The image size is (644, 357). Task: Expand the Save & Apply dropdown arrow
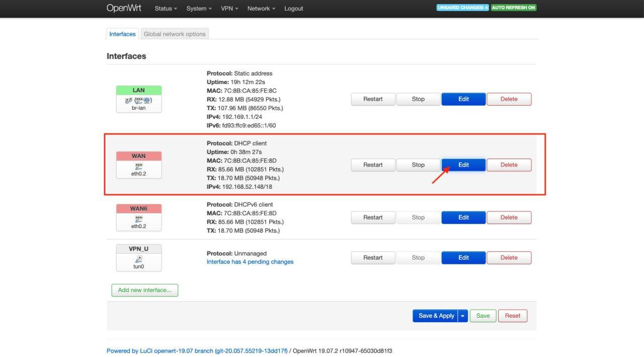(462, 316)
